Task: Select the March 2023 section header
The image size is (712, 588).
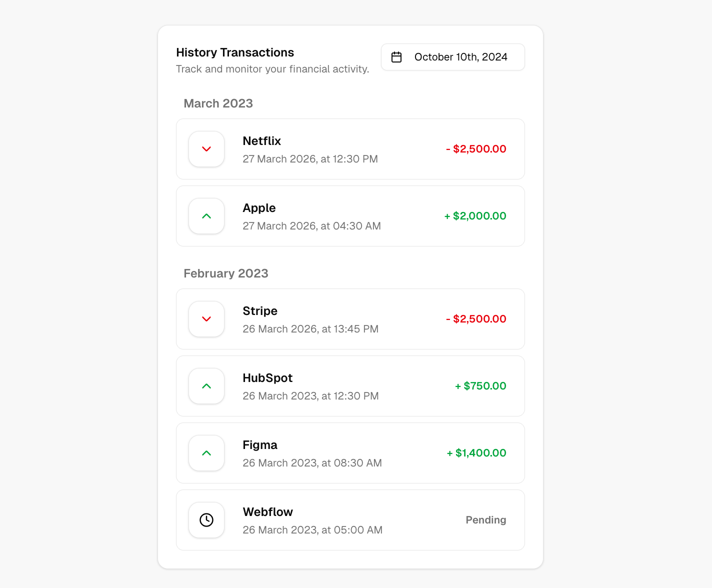Action: 218,103
